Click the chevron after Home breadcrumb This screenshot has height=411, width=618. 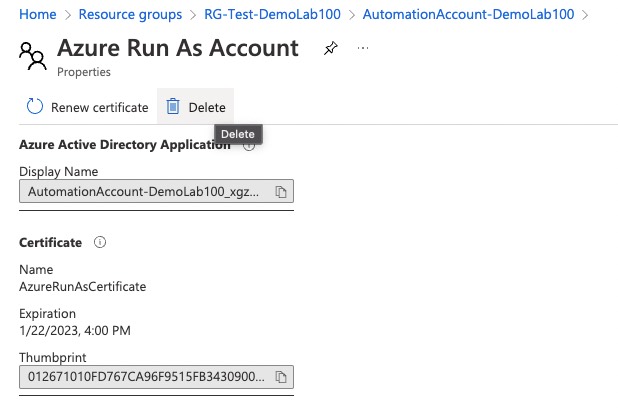click(x=68, y=15)
